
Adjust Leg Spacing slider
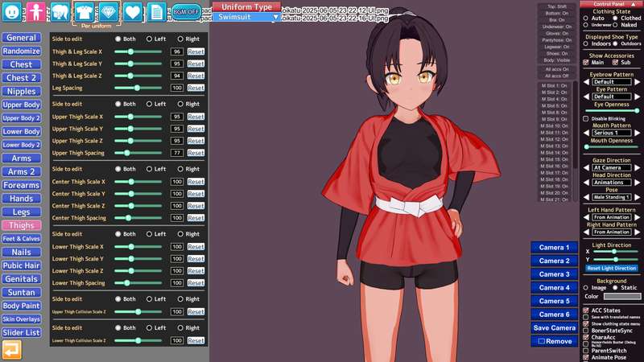(x=138, y=88)
